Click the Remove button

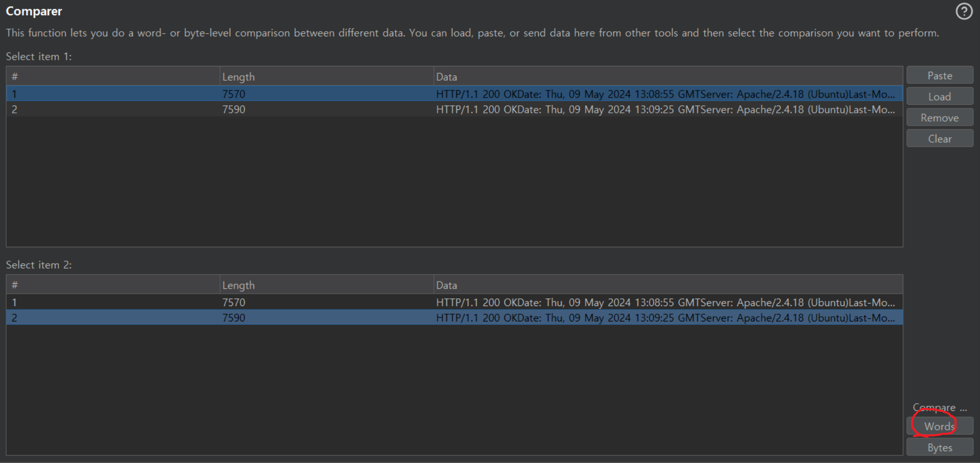(940, 118)
